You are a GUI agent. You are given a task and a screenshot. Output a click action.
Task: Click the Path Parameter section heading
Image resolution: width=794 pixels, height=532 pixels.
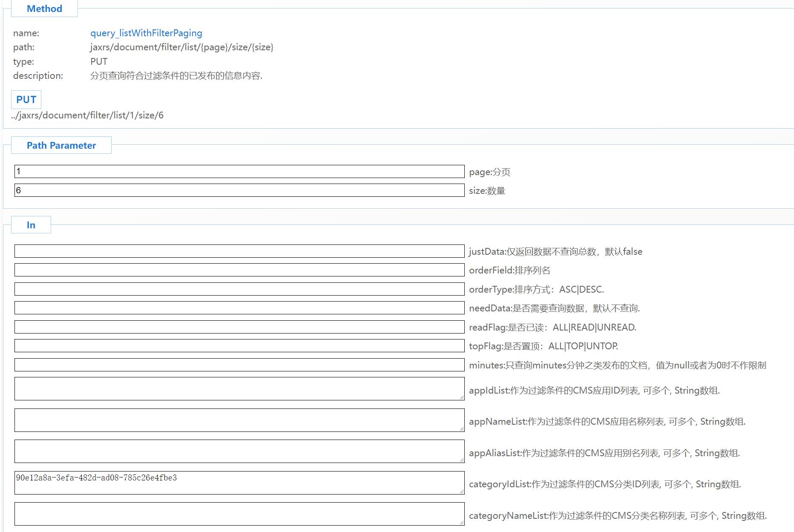pyautogui.click(x=61, y=145)
